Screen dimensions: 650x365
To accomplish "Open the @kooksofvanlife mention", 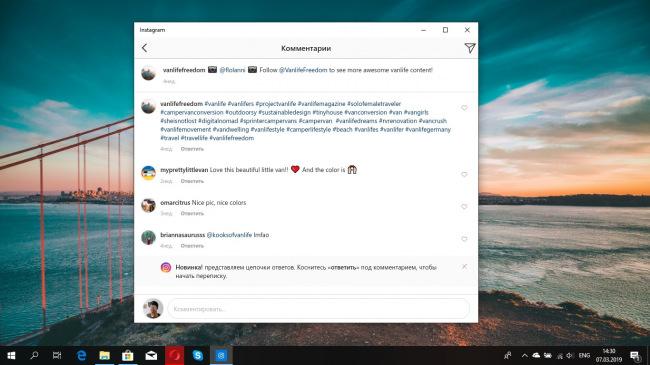I will point(229,235).
